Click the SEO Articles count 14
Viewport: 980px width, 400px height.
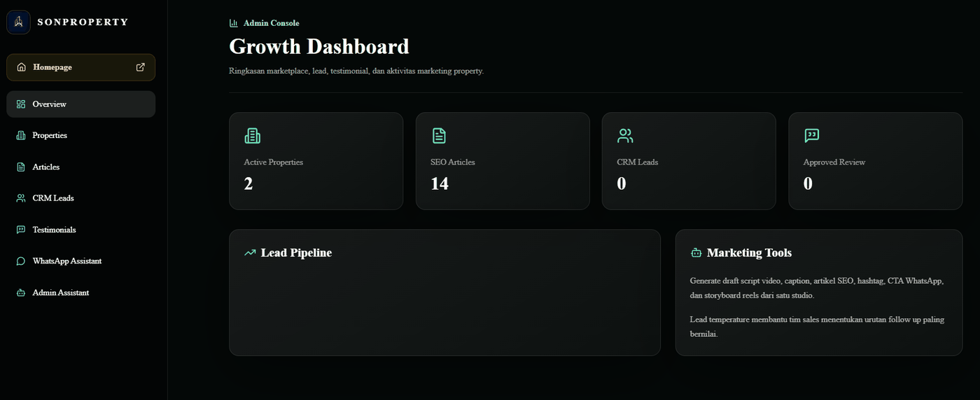440,184
